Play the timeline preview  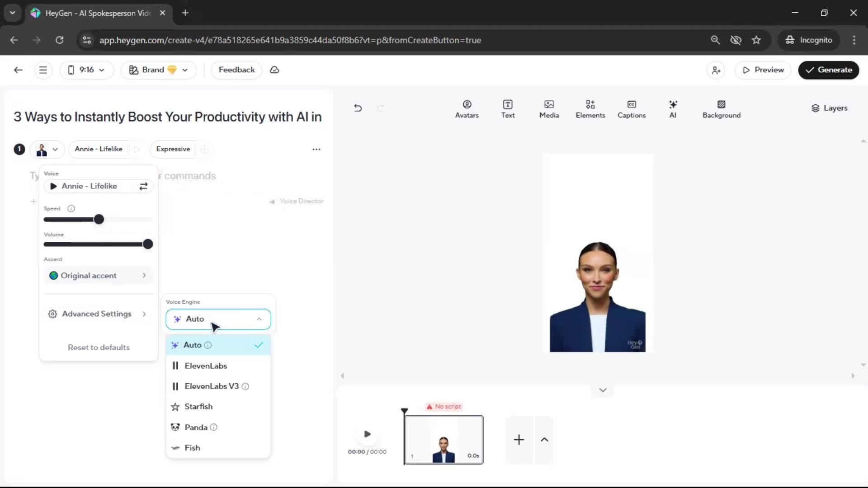pyautogui.click(x=367, y=434)
